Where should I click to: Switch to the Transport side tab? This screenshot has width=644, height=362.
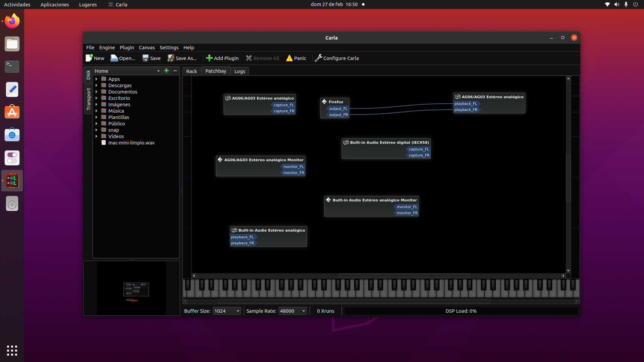(x=89, y=99)
